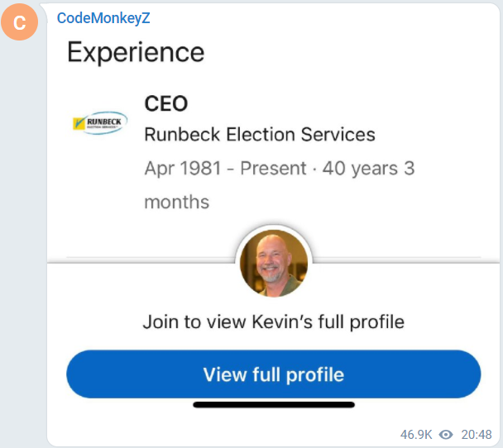Click the 46.9K view count
Screen dimensions: 503x448
click(417, 434)
